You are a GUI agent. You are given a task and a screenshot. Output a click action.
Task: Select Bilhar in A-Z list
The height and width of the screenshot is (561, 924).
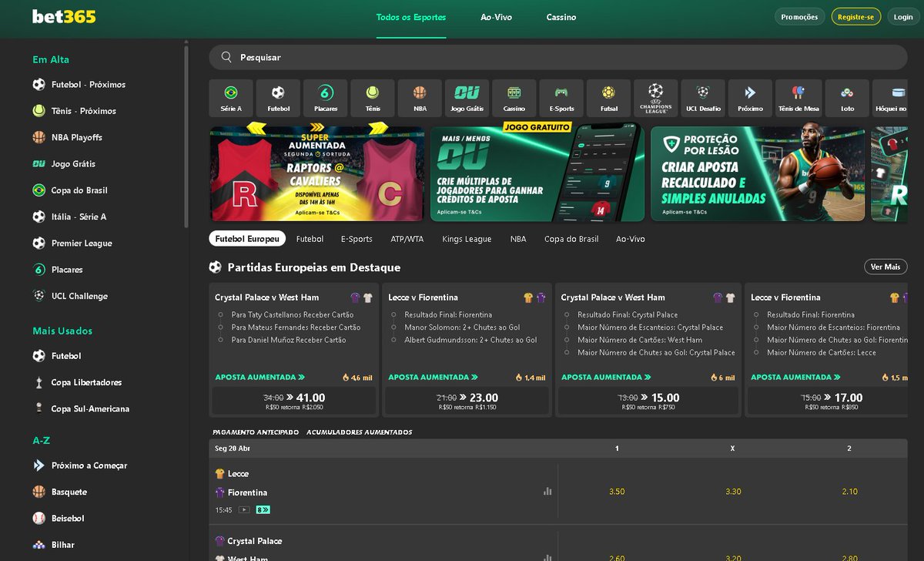click(62, 545)
